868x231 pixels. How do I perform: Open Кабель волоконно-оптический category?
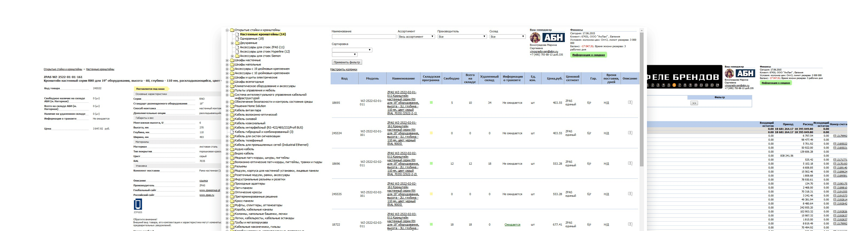pos(256,115)
